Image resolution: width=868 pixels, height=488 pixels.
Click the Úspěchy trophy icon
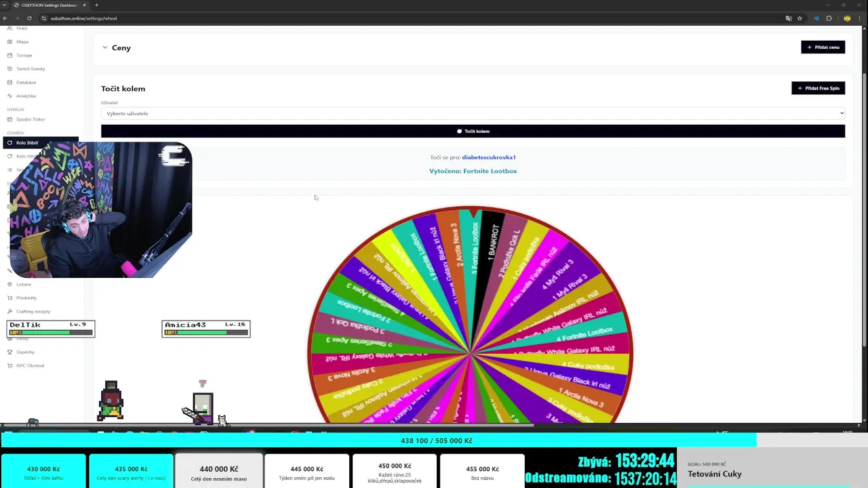click(9, 352)
